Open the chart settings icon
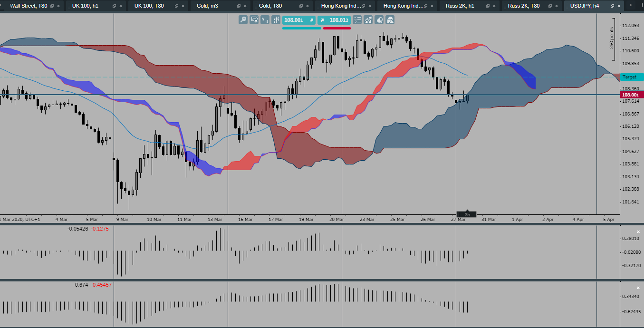This screenshot has width=644, height=328. tap(253, 20)
